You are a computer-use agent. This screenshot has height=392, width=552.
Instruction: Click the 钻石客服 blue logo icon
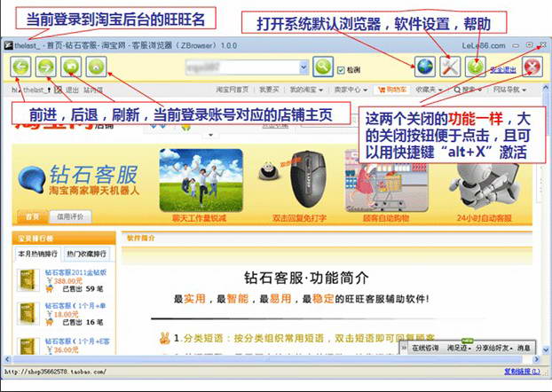tap(32, 179)
